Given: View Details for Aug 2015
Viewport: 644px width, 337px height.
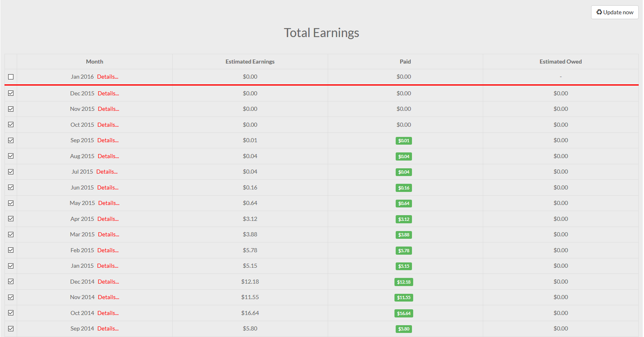Looking at the screenshot, I should [108, 156].
